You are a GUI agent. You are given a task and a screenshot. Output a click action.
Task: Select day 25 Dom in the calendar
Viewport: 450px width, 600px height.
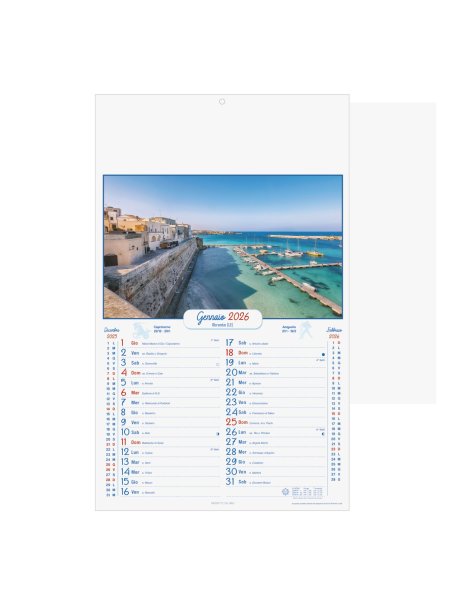click(x=276, y=422)
